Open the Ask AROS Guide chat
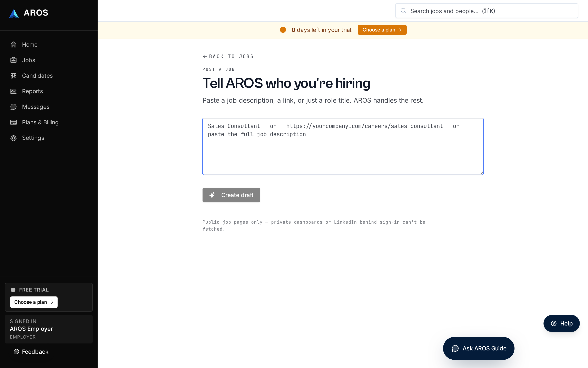The width and height of the screenshot is (588, 368). point(479,349)
